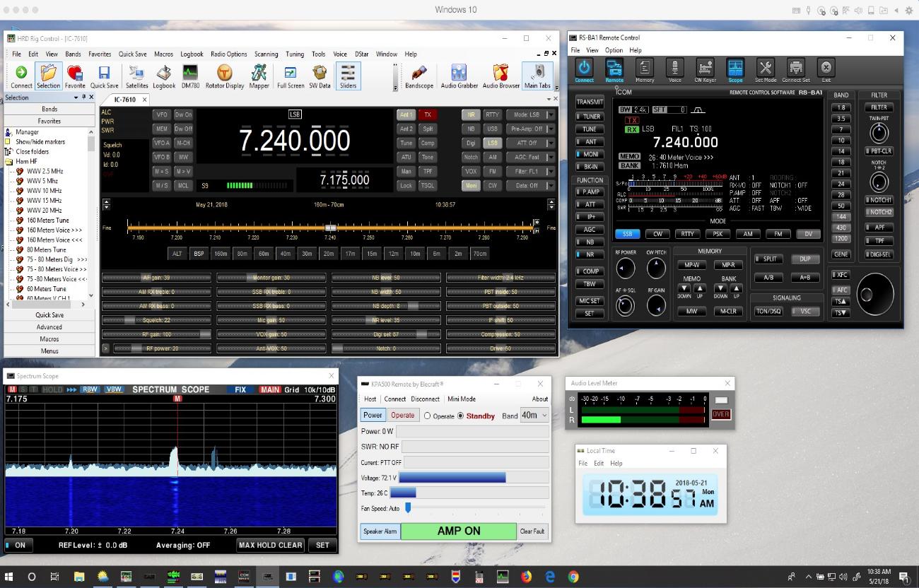Open Audio Grabber
Viewport: 919px width, 588px height.
click(x=459, y=76)
